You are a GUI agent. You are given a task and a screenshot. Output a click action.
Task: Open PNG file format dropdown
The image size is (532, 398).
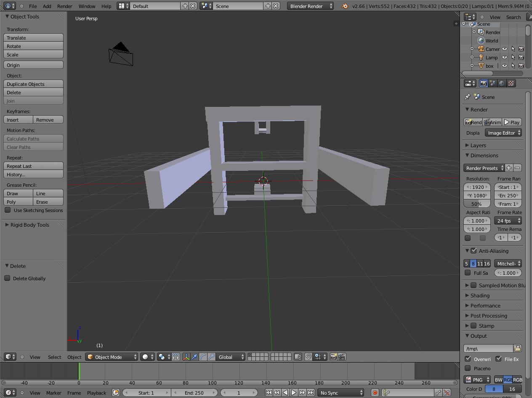point(477,379)
